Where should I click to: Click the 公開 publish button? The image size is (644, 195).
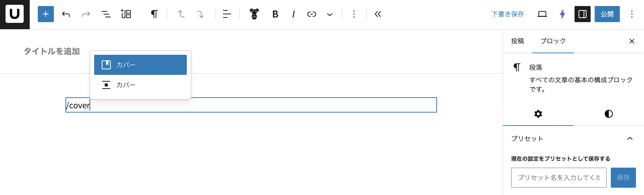click(x=607, y=14)
